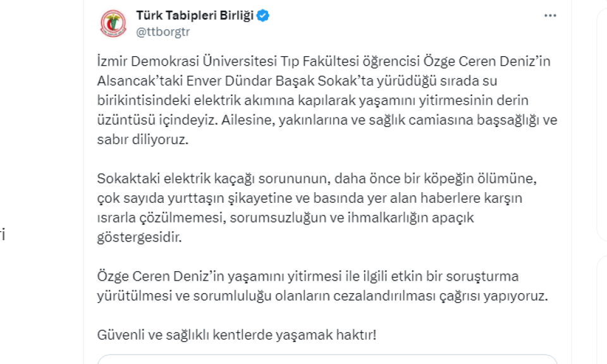The height and width of the screenshot is (364, 607).
Task: Click the blue verified checkmark badge
Action: [x=263, y=16]
